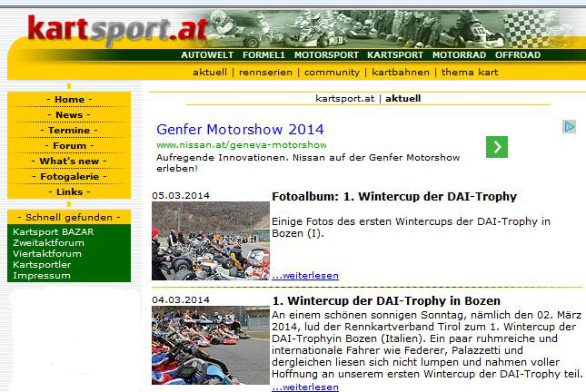Open the OFFROAD section

click(x=518, y=54)
